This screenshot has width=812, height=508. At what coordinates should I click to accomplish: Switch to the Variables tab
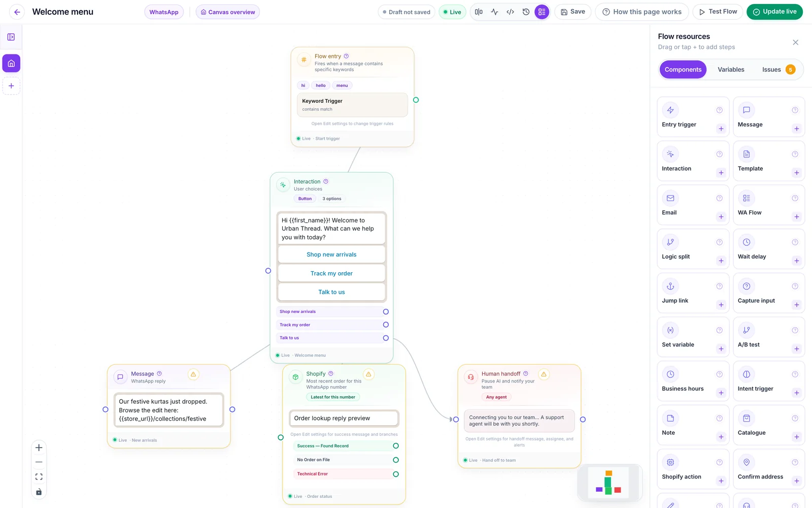(731, 70)
